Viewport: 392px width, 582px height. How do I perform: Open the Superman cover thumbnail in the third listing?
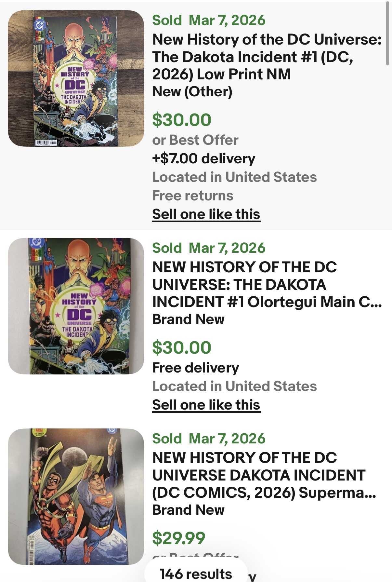pos(76,497)
